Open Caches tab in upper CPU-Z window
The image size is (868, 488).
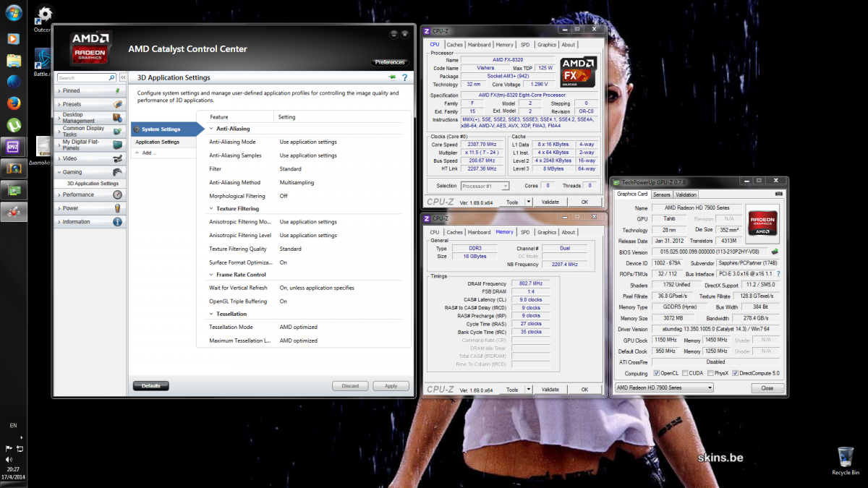(454, 45)
